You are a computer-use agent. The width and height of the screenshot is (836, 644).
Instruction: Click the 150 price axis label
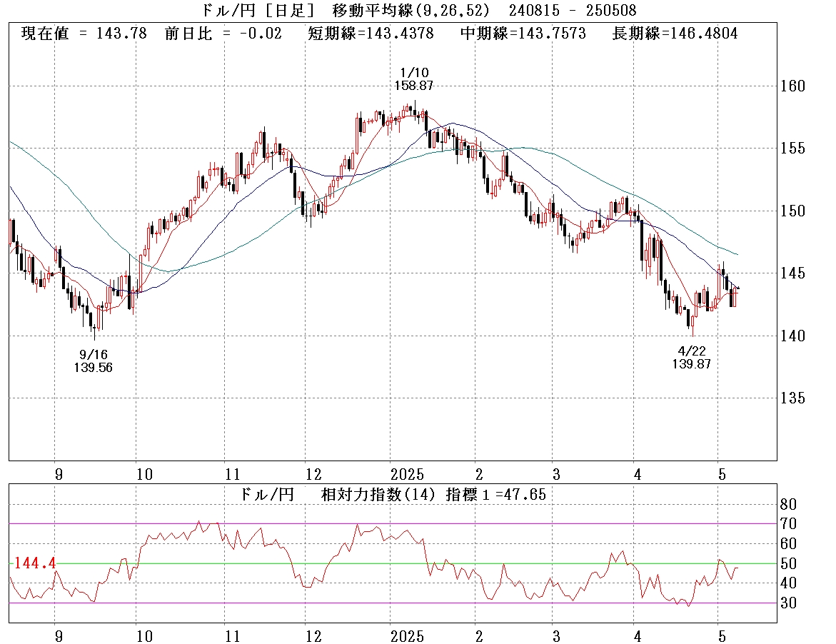pos(792,211)
